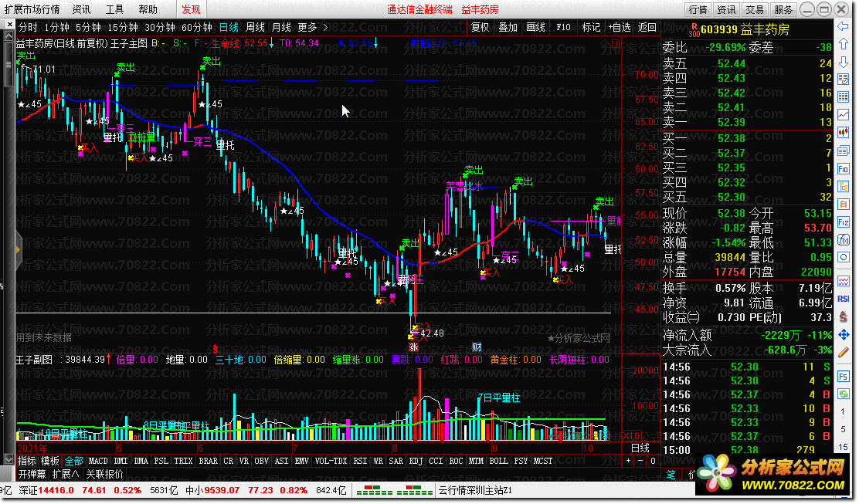Click the up arrow icon in right sidebar

point(843,44)
